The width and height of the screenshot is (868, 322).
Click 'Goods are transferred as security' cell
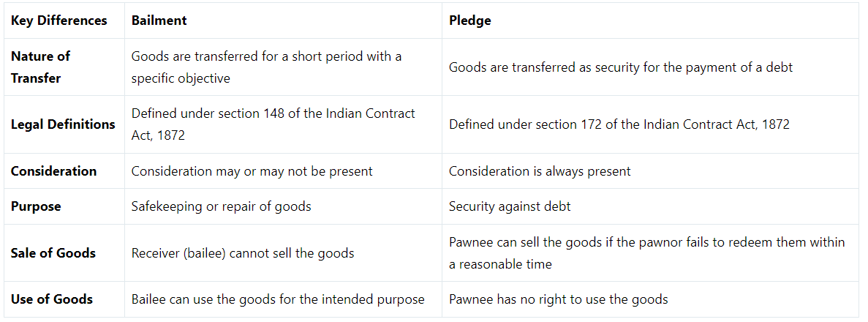620,67
